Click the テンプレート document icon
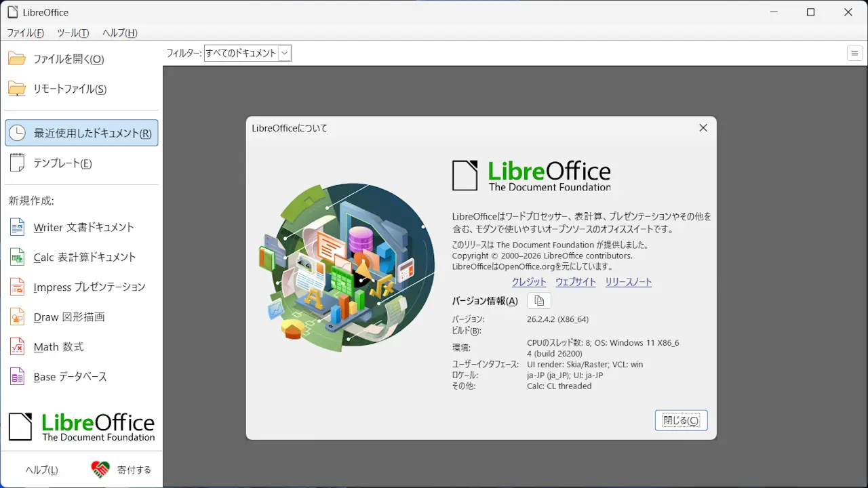The image size is (868, 488). tap(17, 163)
